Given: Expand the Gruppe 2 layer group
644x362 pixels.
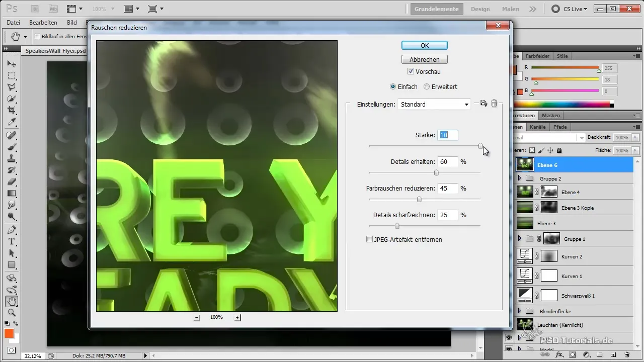Looking at the screenshot, I should [x=520, y=178].
